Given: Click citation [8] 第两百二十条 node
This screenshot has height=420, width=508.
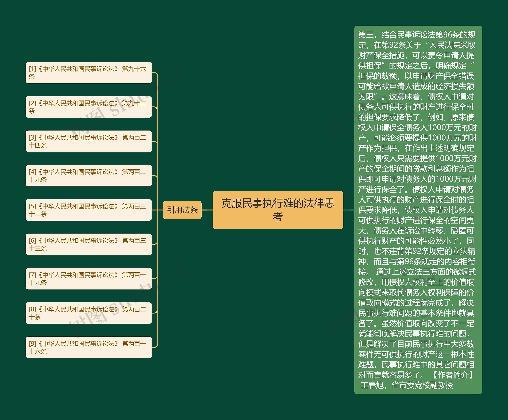Looking at the screenshot, I should coord(89,313).
